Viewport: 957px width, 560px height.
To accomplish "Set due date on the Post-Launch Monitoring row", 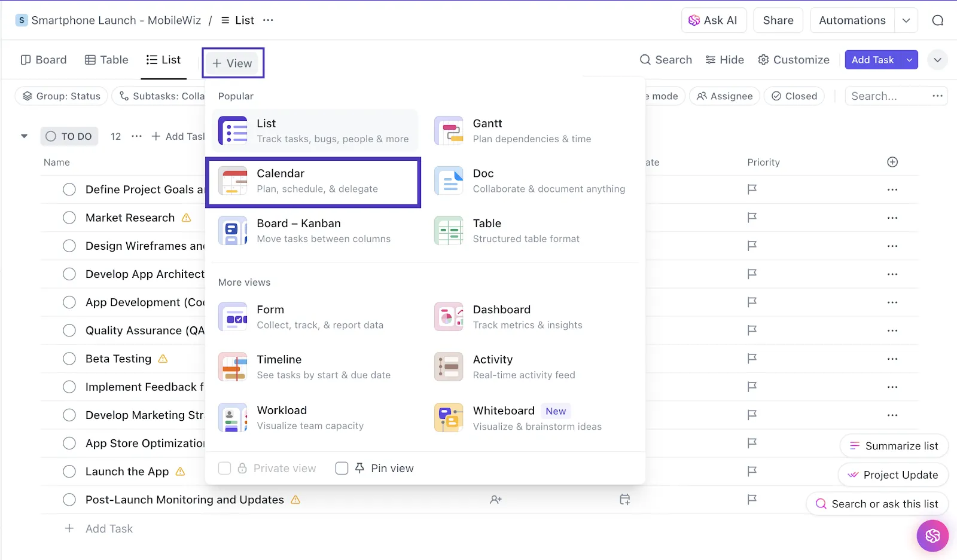I will (624, 500).
